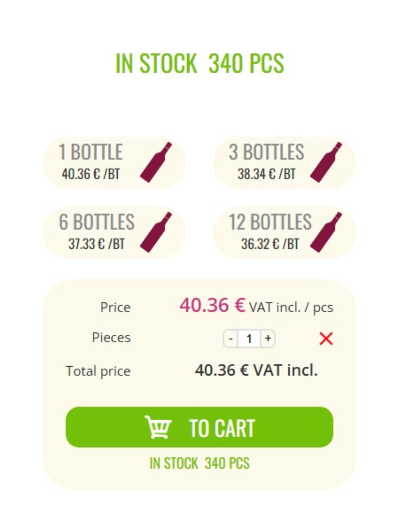Select the 12 BOTTLES label
The width and height of the screenshot is (399, 532).
click(270, 222)
